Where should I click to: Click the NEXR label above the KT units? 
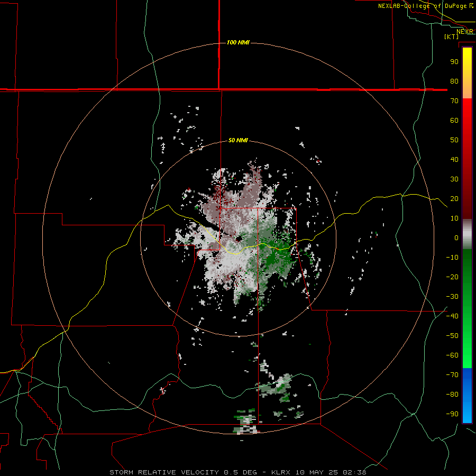pyautogui.click(x=465, y=32)
